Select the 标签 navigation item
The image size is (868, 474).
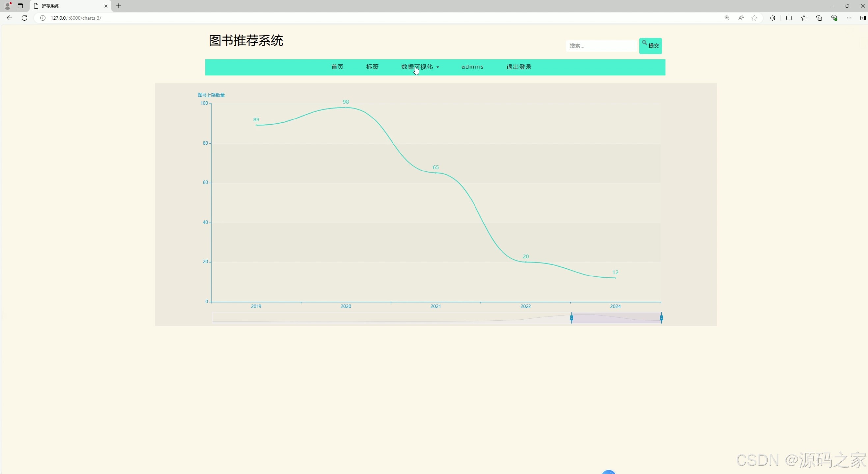(x=372, y=67)
